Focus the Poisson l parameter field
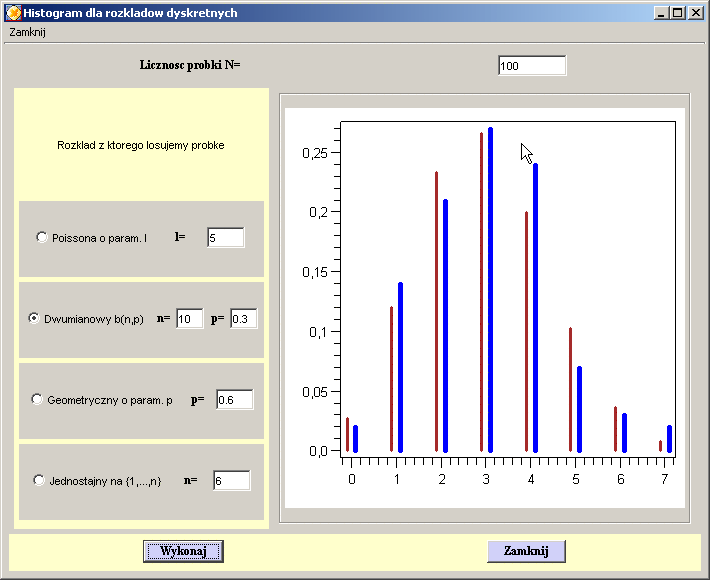Image resolution: width=710 pixels, height=580 pixels. [x=225, y=238]
